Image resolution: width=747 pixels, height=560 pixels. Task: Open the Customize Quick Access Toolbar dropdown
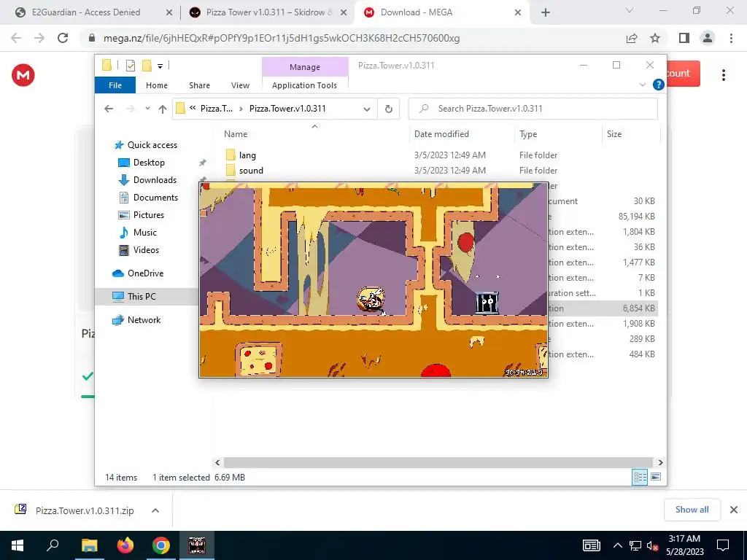point(160,66)
